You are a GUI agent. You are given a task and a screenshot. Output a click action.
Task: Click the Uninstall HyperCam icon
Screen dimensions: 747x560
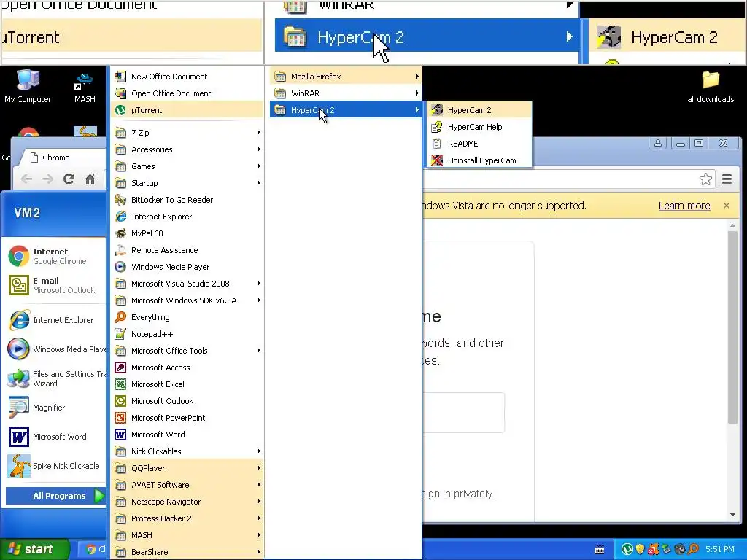tap(437, 160)
